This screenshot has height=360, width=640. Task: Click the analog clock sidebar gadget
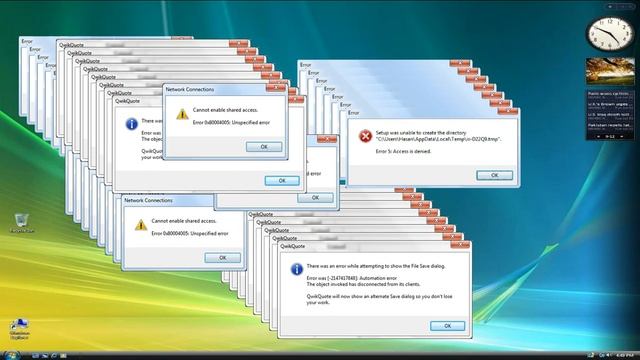click(x=610, y=35)
